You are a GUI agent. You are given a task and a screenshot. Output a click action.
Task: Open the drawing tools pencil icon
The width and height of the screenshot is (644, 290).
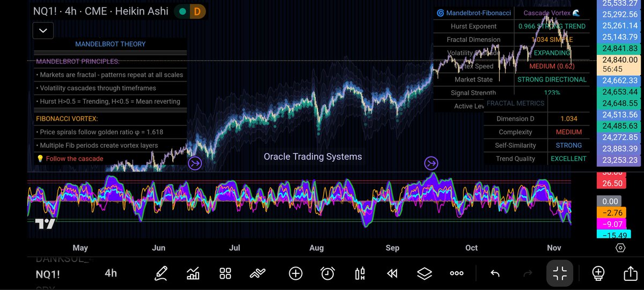point(160,273)
